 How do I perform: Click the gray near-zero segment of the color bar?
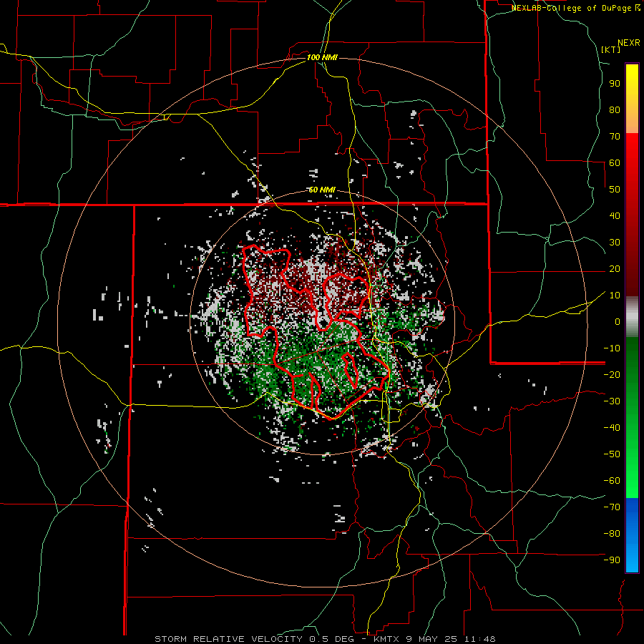tap(632, 317)
